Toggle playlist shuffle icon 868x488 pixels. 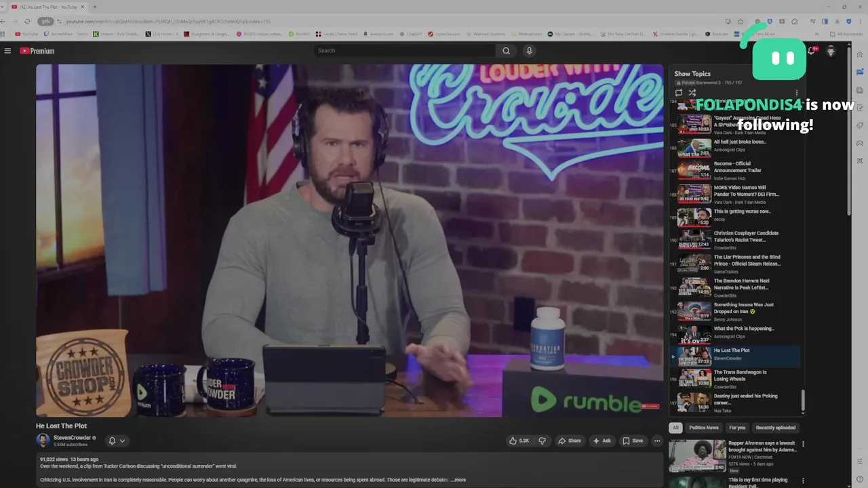click(692, 93)
